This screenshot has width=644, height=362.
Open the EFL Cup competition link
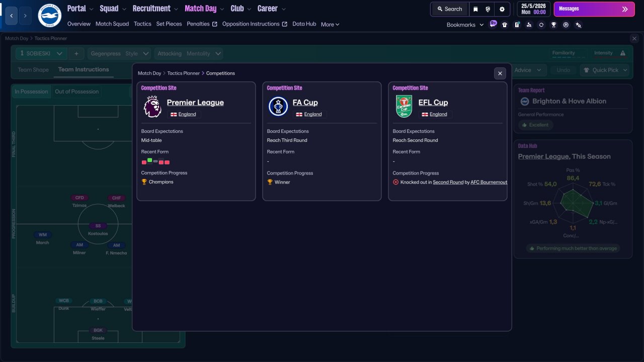pyautogui.click(x=433, y=103)
